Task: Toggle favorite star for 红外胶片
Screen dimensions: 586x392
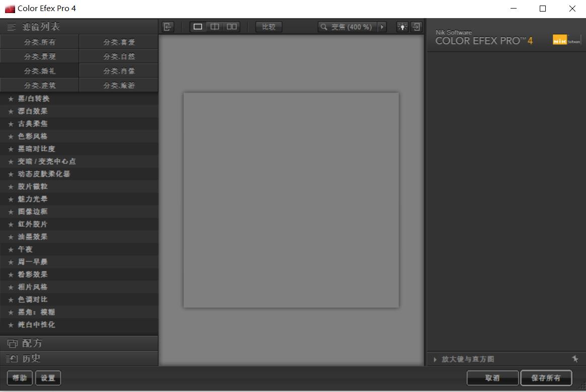Action: click(x=11, y=224)
